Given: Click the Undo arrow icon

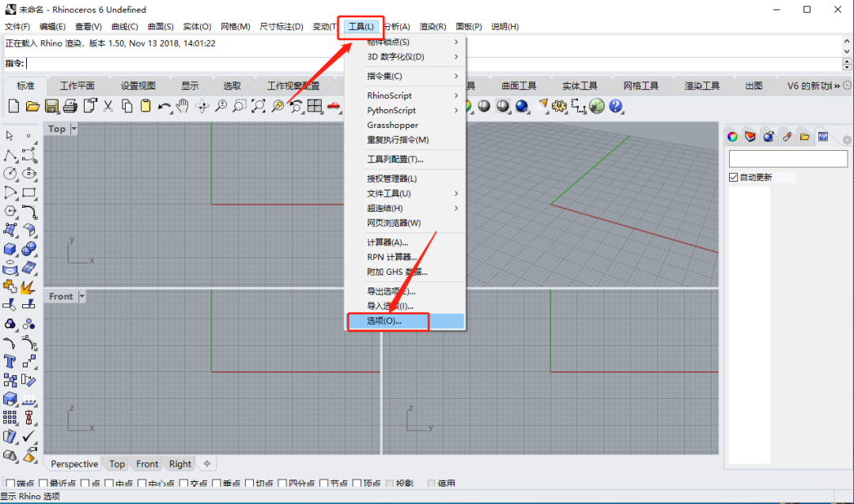Looking at the screenshot, I should pos(164,106).
